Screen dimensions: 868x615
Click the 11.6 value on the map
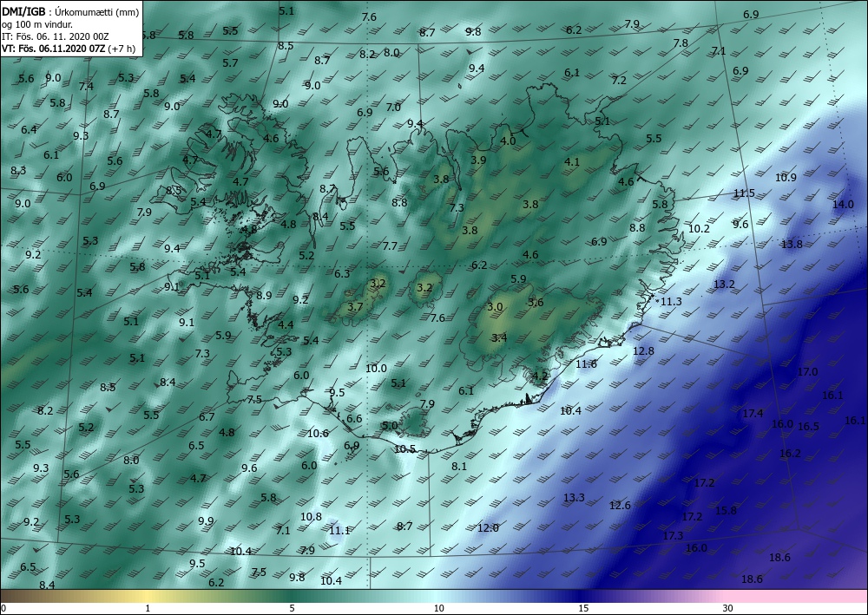(x=586, y=364)
